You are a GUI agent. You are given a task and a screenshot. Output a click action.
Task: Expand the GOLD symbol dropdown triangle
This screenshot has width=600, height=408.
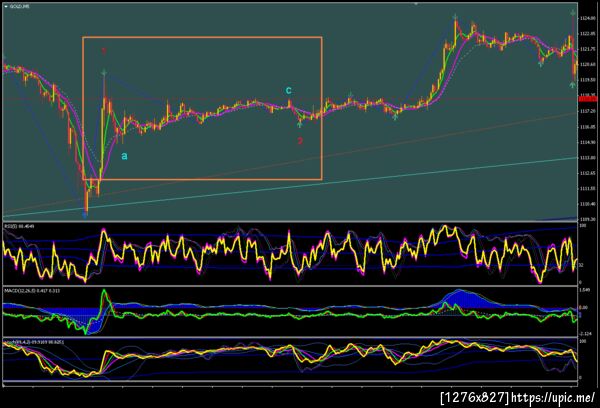(6, 7)
